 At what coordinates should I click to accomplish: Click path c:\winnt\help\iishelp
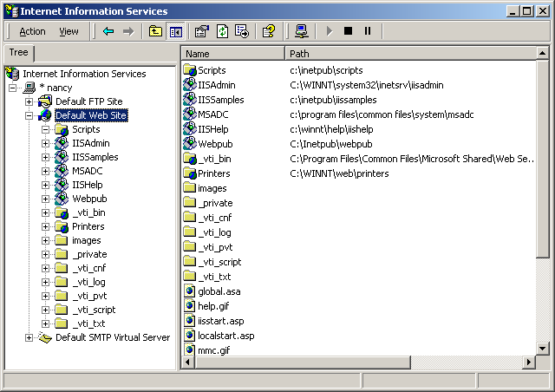pos(331,129)
